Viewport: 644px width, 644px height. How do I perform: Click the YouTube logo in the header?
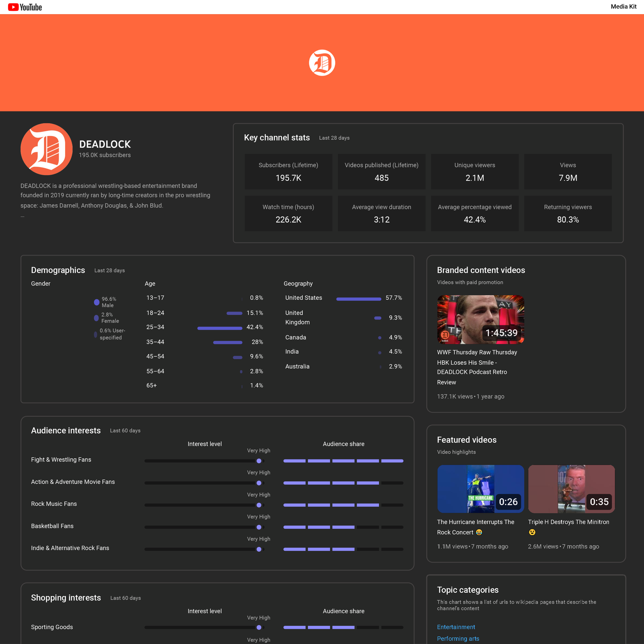pyautogui.click(x=25, y=7)
